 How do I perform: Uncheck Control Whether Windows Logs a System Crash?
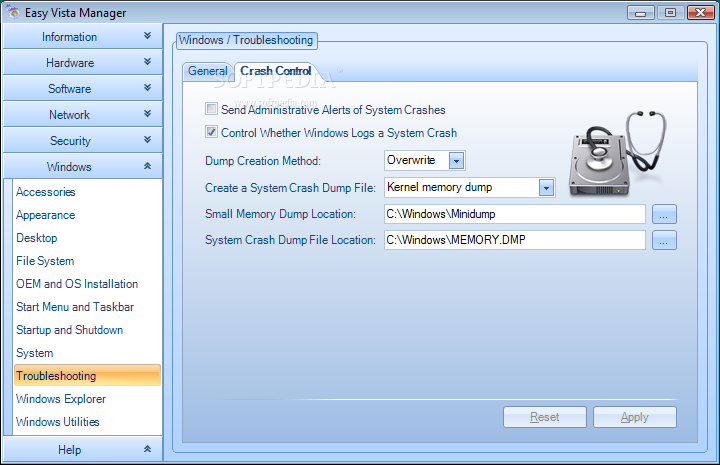(x=211, y=132)
